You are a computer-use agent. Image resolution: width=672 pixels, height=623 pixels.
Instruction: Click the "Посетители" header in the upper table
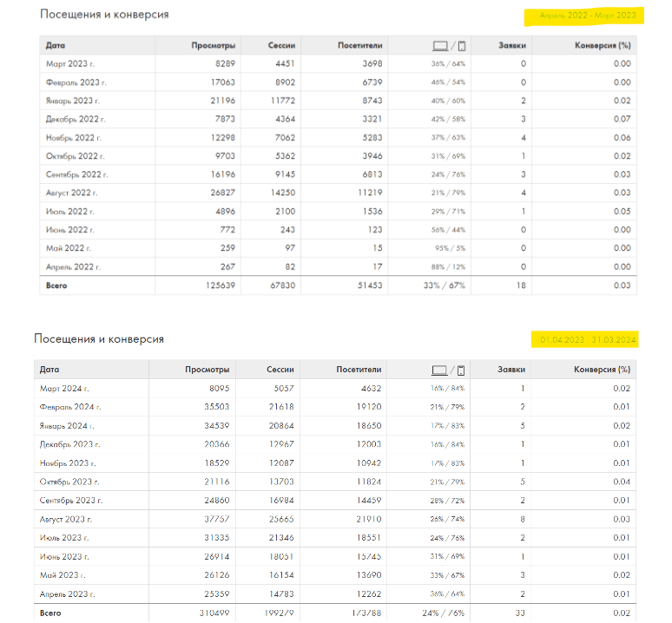(x=360, y=45)
